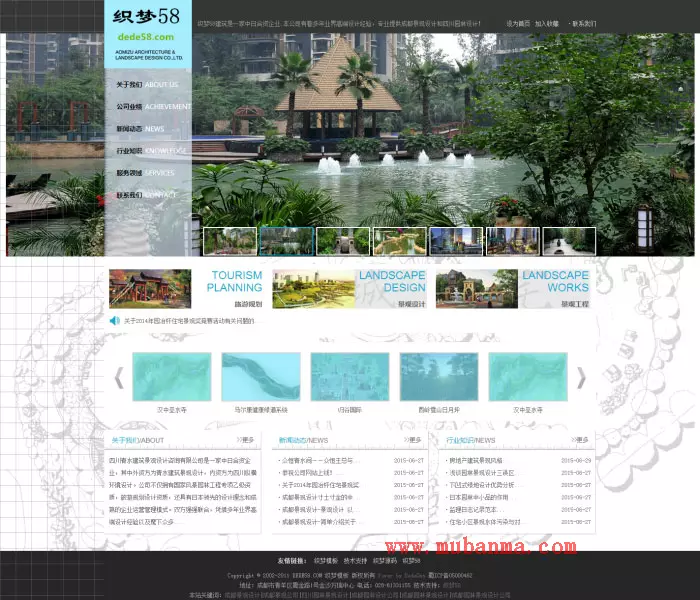
Task: Open the ACHIEVEMENT menu item
Action: pyautogui.click(x=147, y=107)
